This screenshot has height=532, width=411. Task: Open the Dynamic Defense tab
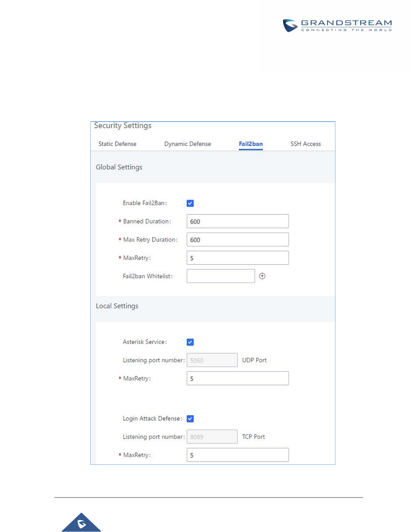tap(187, 144)
